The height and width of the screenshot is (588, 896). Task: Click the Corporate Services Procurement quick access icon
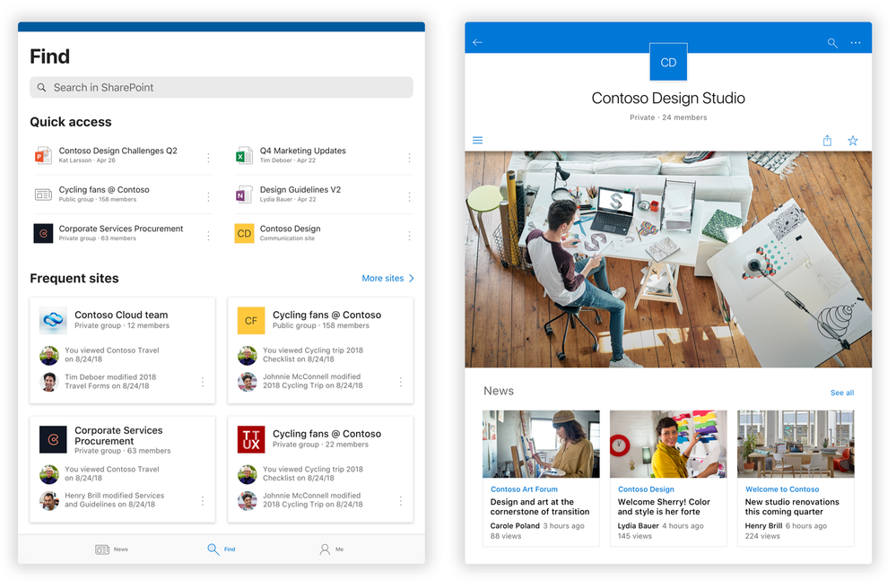[x=43, y=233]
